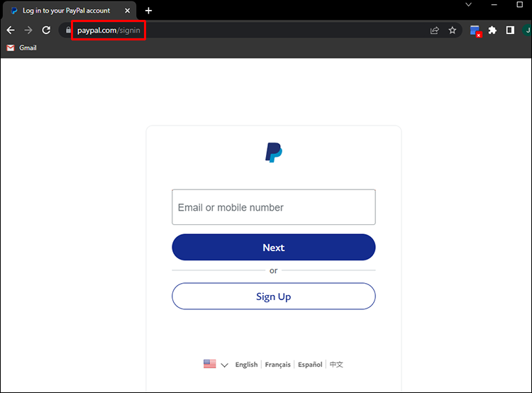Viewport: 532px width, 393px height.
Task: Open the blue extension icon with red badge
Action: pyautogui.click(x=476, y=31)
